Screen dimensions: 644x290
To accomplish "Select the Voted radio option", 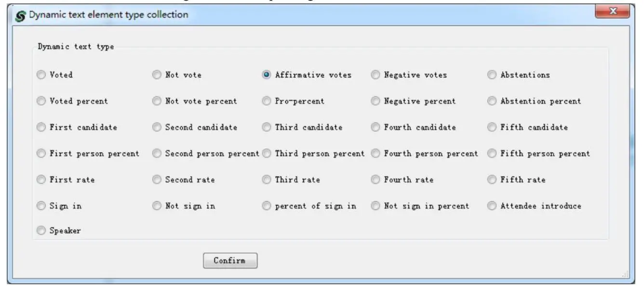I will tap(41, 75).
